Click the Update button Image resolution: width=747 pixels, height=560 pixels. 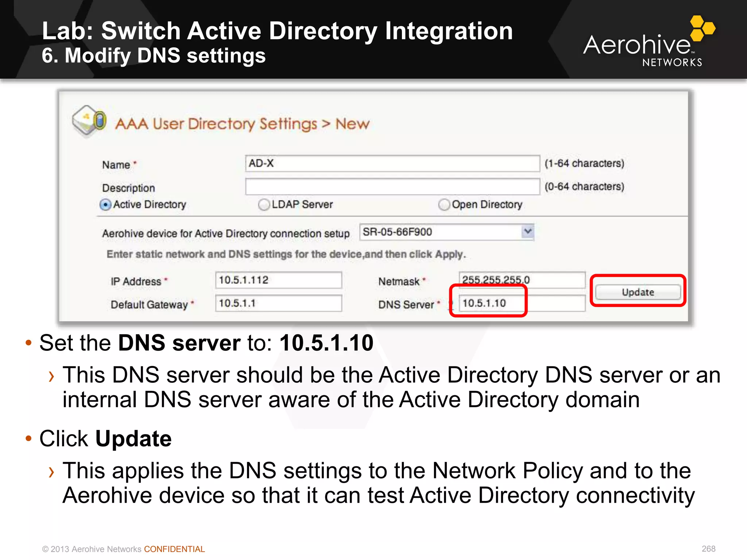pyautogui.click(x=638, y=292)
